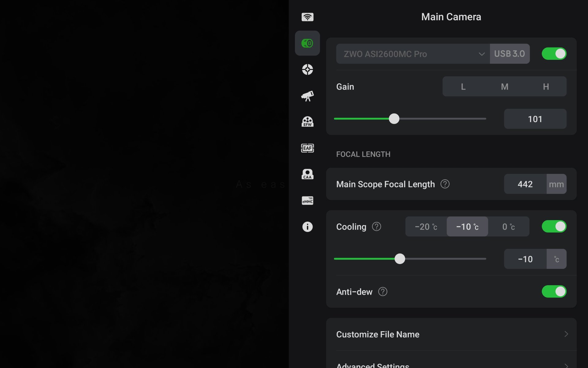
Task: Edit the cooling temperature value -10
Action: [525, 259]
